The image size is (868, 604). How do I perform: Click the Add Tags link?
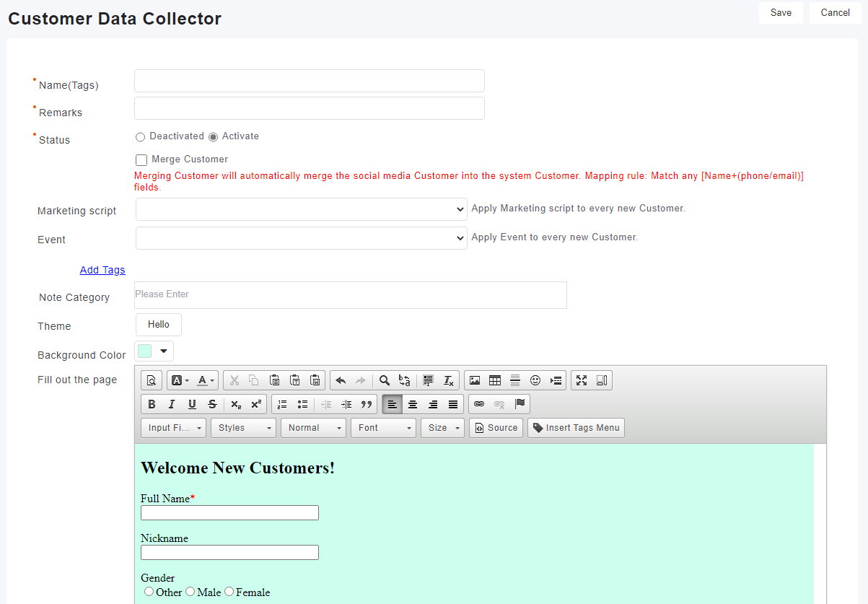pos(102,270)
